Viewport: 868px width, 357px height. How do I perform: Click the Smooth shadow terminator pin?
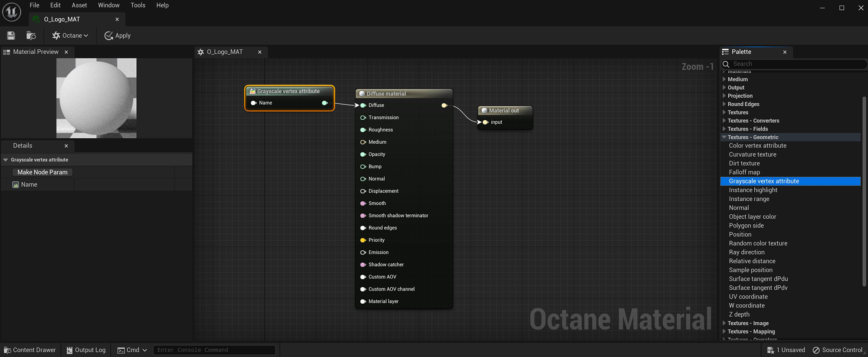(363, 216)
